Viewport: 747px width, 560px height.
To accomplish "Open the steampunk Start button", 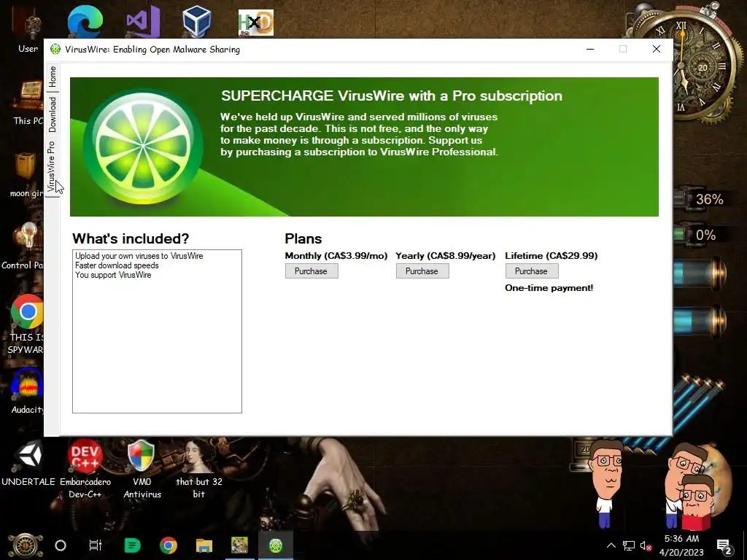I will pyautogui.click(x=25, y=546).
